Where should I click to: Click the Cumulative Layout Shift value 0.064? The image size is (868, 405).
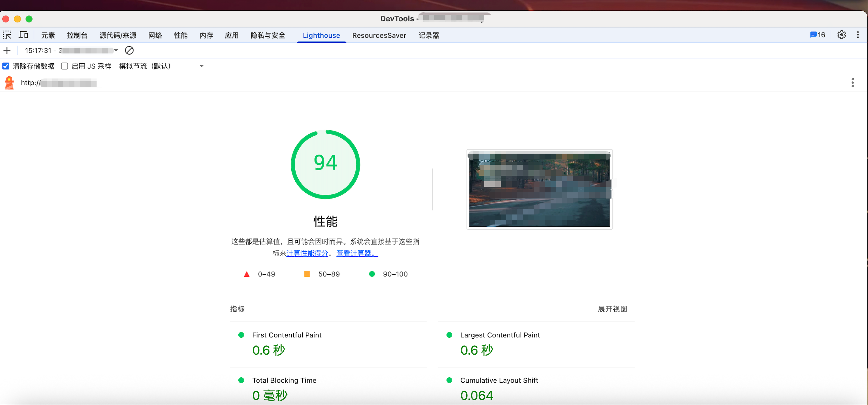click(477, 395)
